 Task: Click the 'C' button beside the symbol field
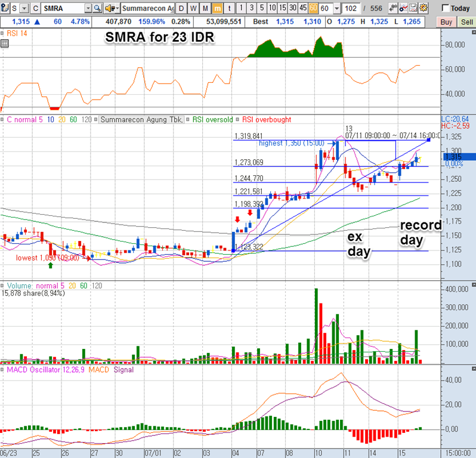(x=35, y=8)
